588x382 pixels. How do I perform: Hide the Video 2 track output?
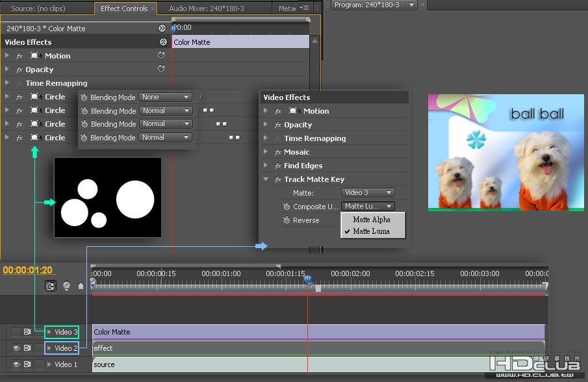[16, 348]
